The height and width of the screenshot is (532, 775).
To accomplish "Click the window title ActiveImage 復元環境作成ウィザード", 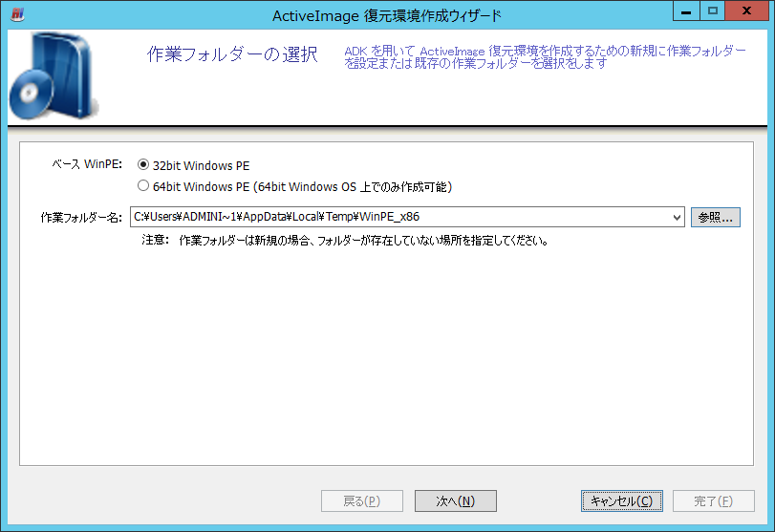I will [387, 16].
